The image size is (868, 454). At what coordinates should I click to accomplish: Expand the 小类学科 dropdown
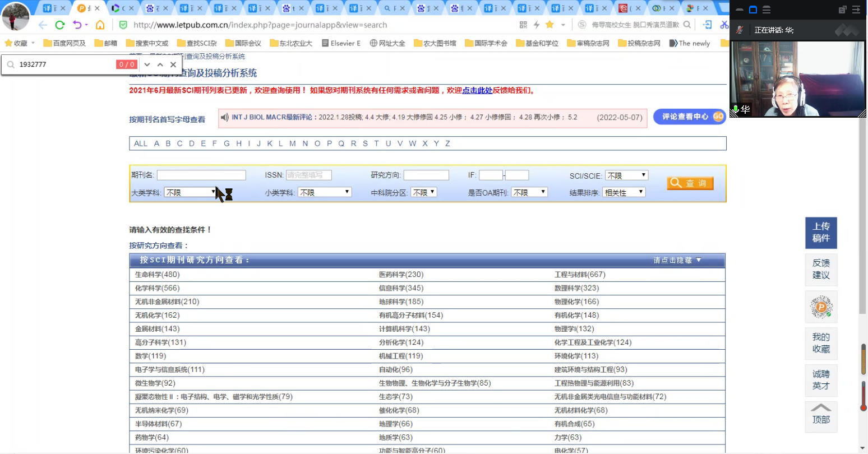click(325, 192)
